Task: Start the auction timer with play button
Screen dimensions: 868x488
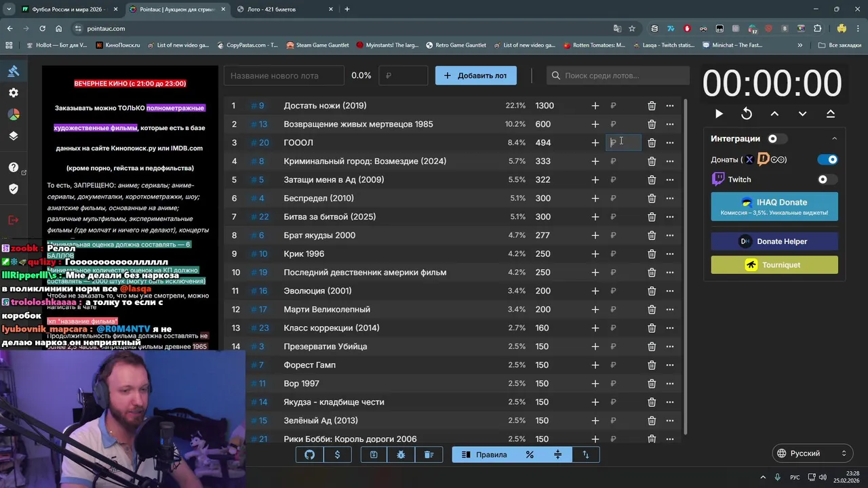Action: [x=719, y=114]
